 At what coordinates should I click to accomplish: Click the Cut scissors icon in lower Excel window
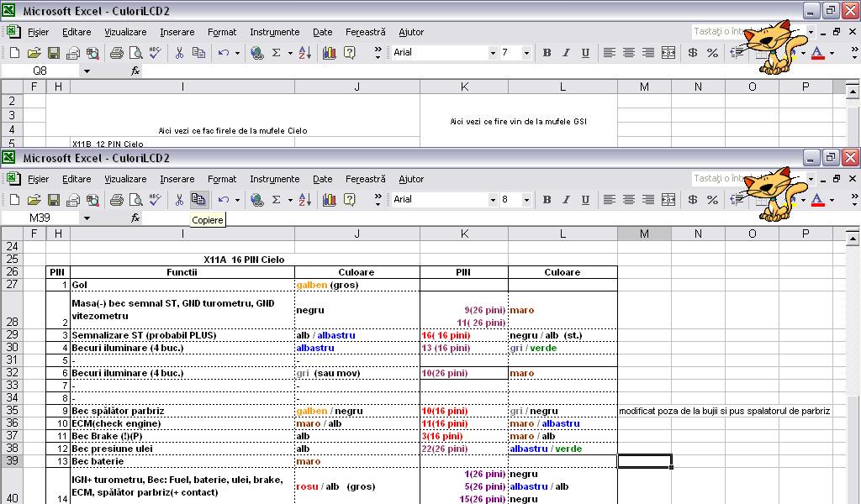point(179,200)
